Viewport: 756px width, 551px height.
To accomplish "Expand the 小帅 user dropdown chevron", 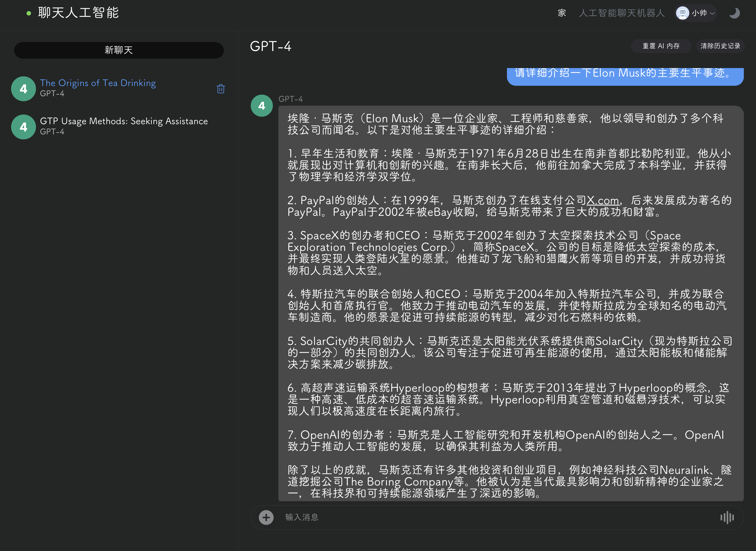I will (712, 13).
